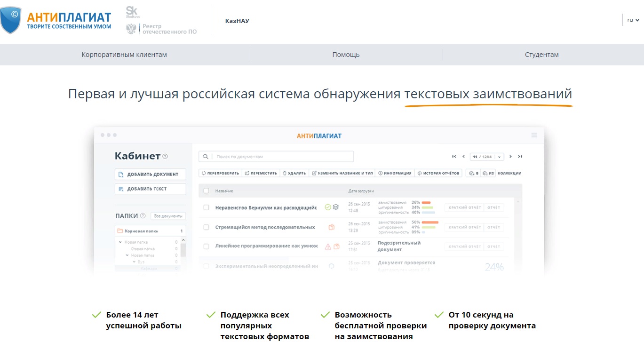Check the Линейное программирование document checkbox
This screenshot has width=644, height=342.
point(206,246)
